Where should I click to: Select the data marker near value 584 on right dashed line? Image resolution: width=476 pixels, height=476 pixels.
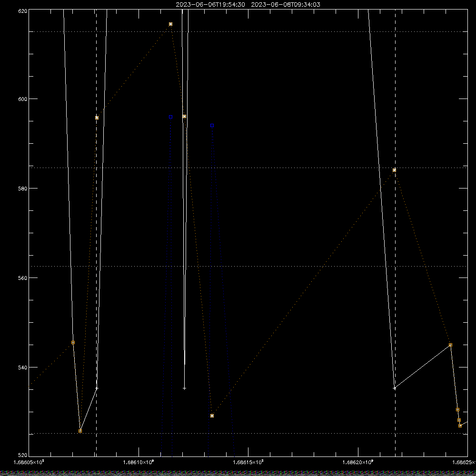pos(394,170)
